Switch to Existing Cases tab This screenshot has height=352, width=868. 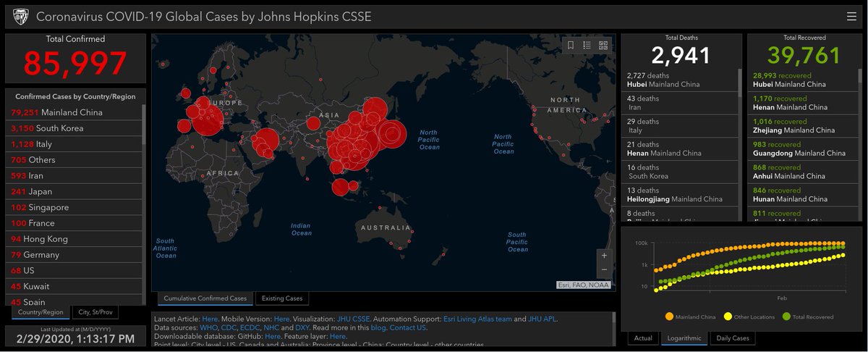pyautogui.click(x=282, y=298)
